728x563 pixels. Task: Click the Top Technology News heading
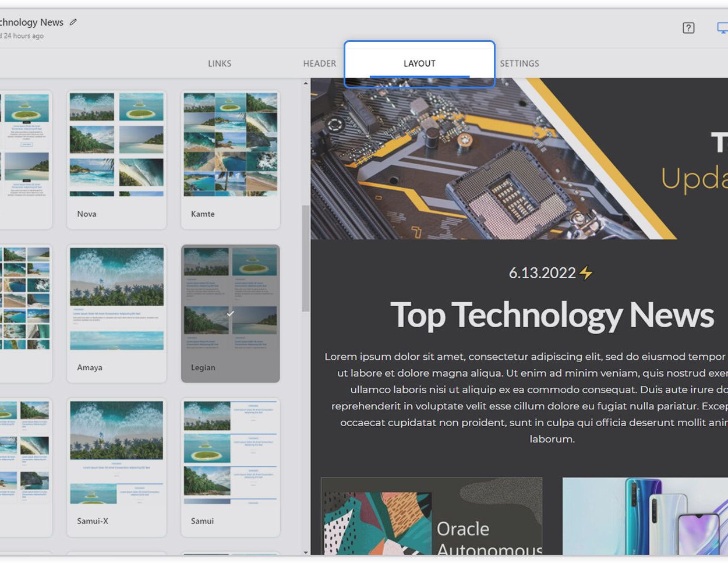coord(552,315)
